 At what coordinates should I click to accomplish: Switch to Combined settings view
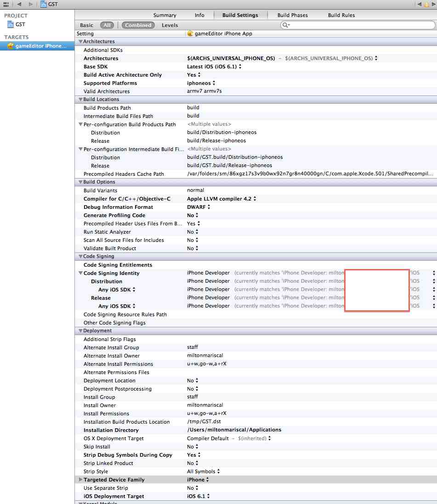pos(138,25)
